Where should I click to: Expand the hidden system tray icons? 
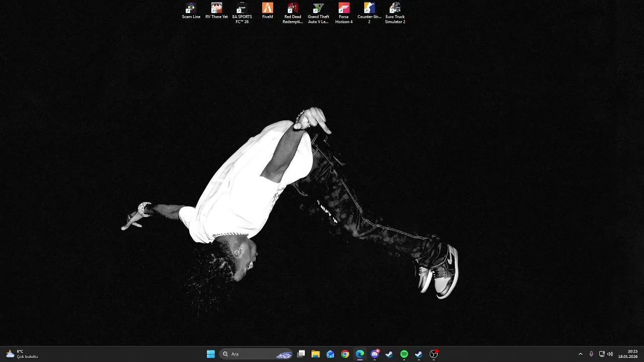click(580, 354)
